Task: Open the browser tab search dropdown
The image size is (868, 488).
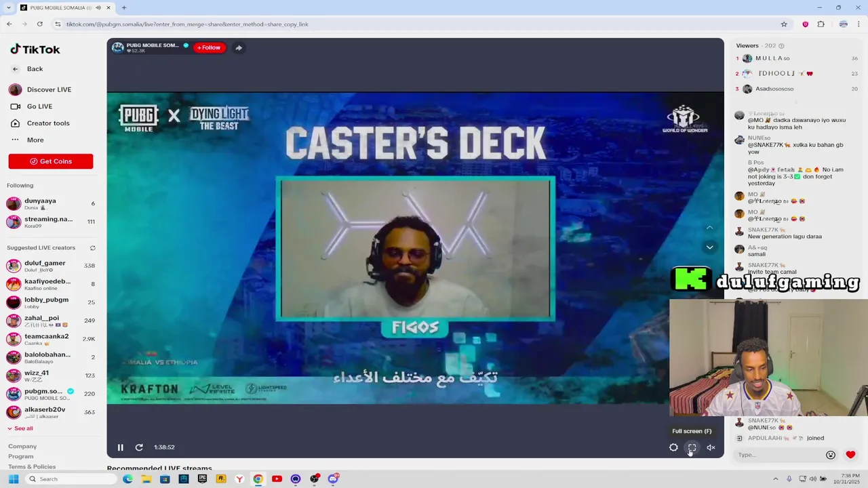Action: click(x=9, y=7)
